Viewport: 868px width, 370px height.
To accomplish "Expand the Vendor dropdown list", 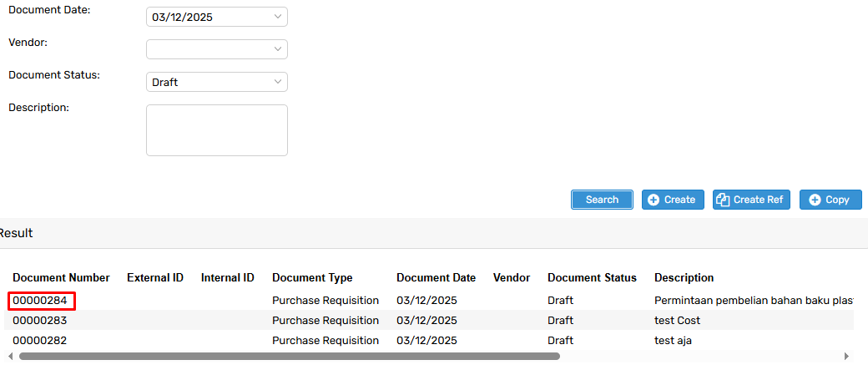I will point(277,49).
